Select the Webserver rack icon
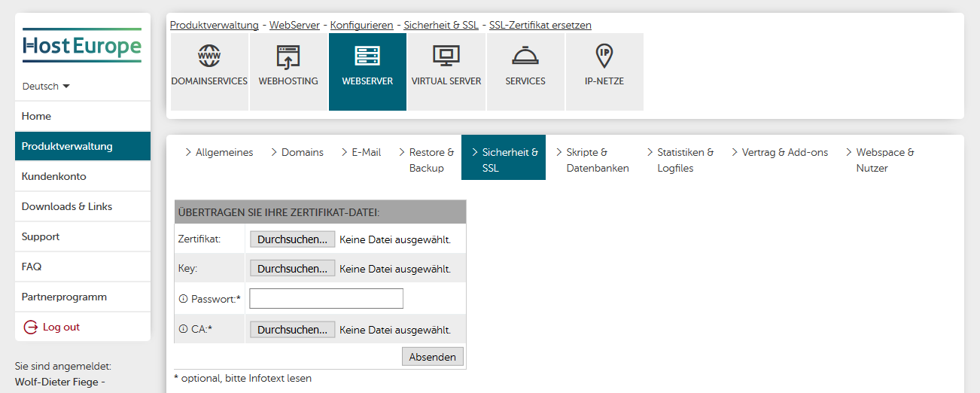Image resolution: width=980 pixels, height=393 pixels. click(367, 56)
